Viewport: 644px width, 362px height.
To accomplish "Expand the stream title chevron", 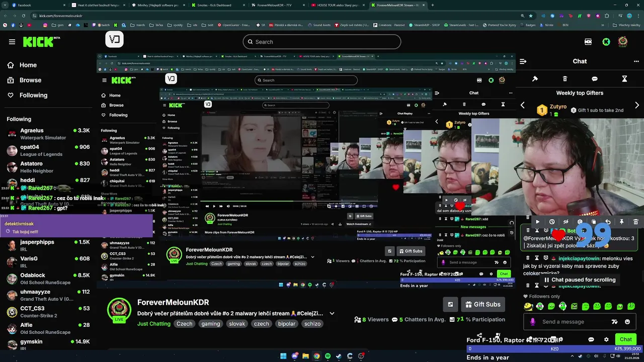I will [332, 313].
